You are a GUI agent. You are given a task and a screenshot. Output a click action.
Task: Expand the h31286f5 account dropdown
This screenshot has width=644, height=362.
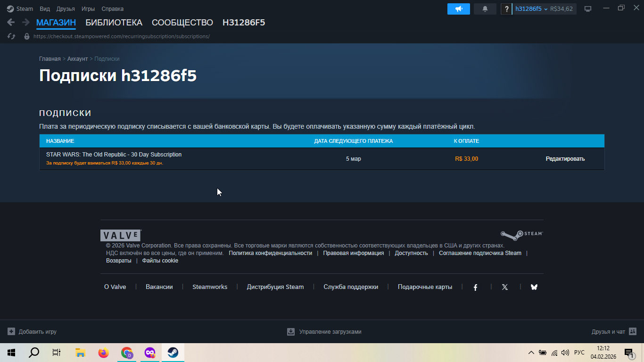pos(531,9)
